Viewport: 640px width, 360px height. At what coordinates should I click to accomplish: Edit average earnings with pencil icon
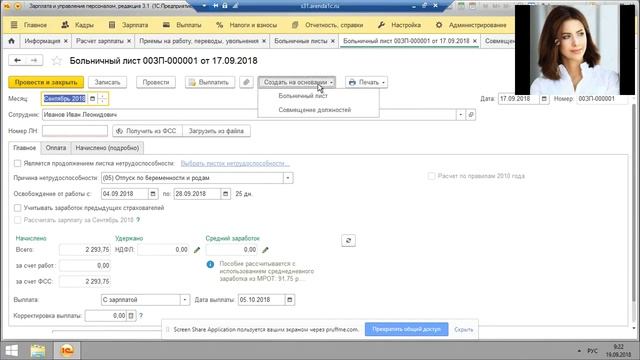point(265,250)
